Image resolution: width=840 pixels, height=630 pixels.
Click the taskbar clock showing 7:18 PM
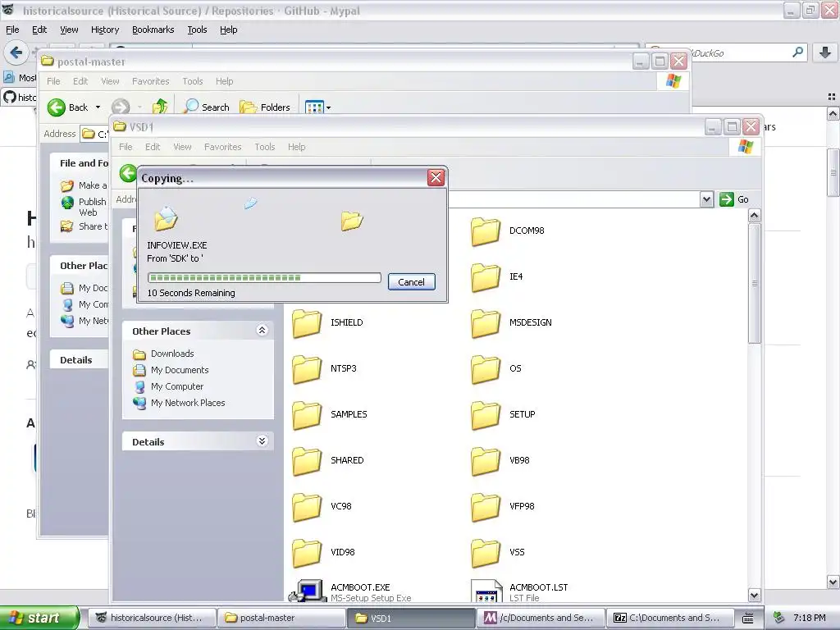810,618
